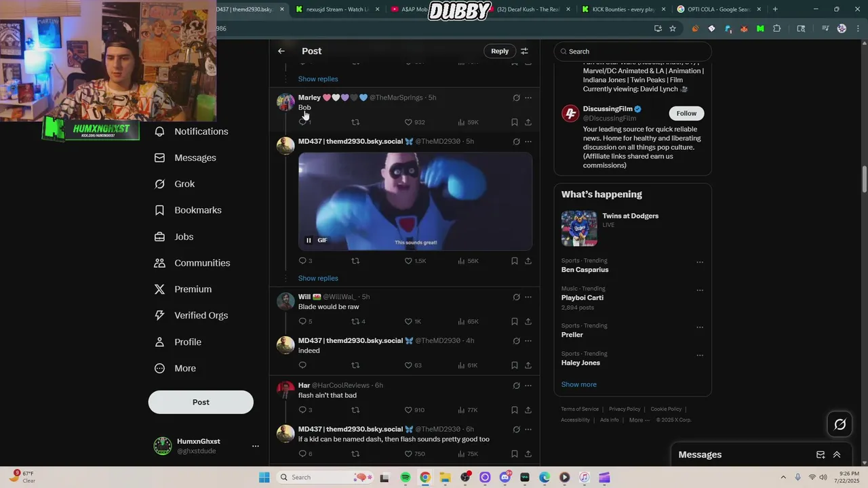Bookmark the MD437 GIF post
Screen dimensions: 868x488
515,261
